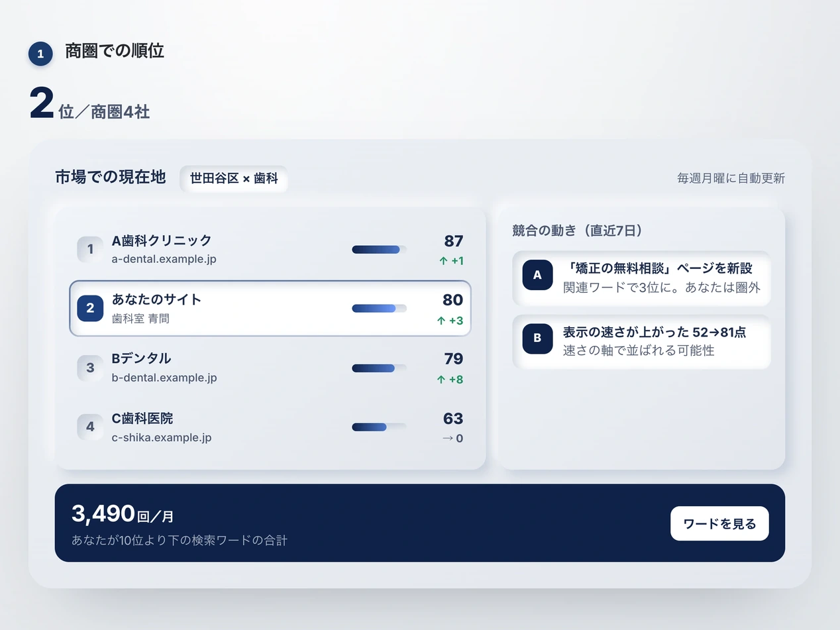Click the 関連ワードで3位に。あなたは圏外 note
The height and width of the screenshot is (630, 840).
(x=662, y=288)
